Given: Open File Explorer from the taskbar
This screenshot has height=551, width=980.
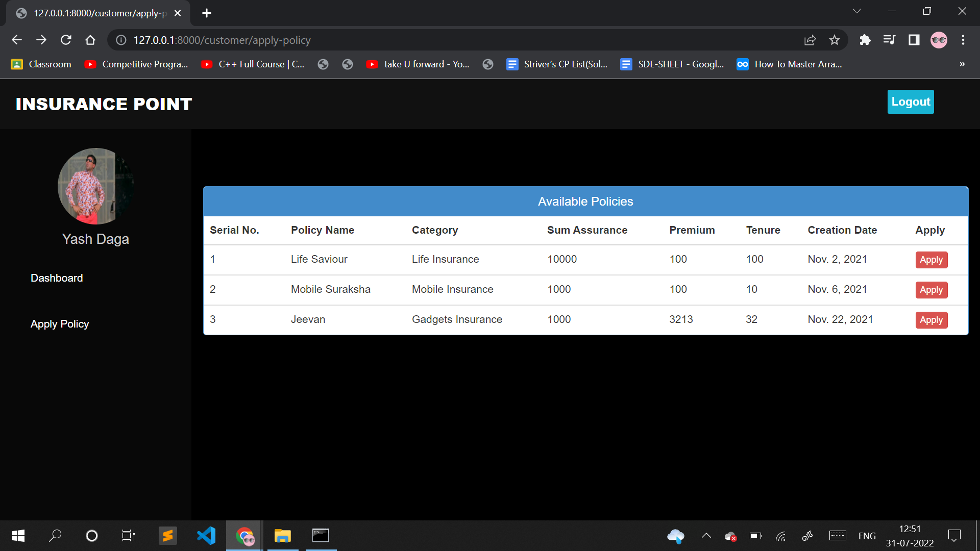Looking at the screenshot, I should point(283,536).
